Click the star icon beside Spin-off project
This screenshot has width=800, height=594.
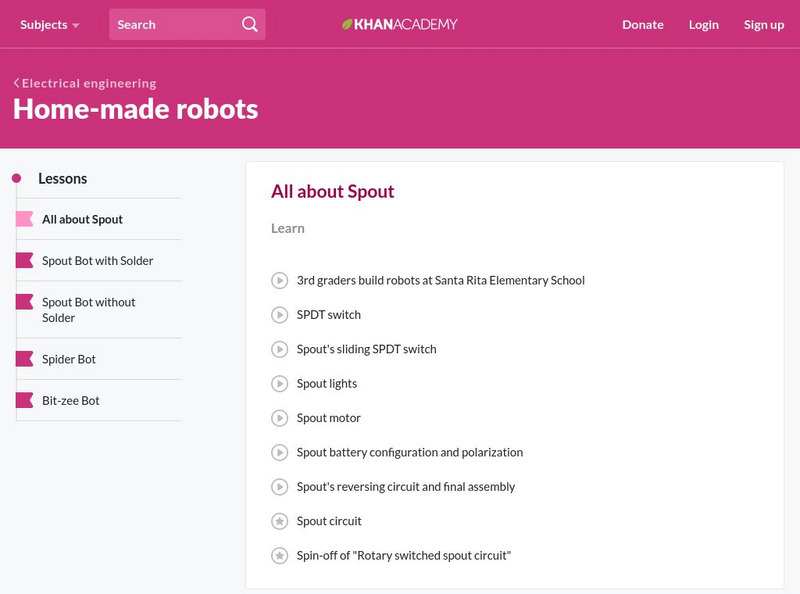point(280,556)
